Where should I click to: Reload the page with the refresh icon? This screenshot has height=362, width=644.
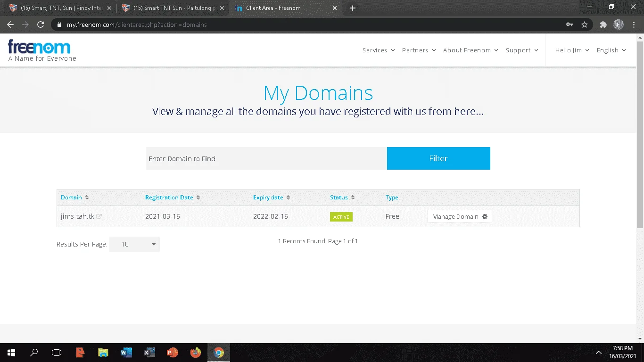click(x=41, y=25)
